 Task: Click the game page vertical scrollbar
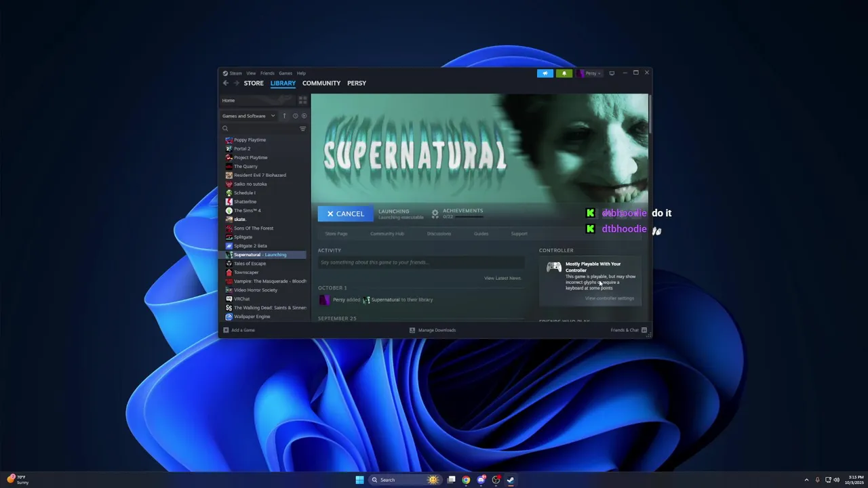650,114
